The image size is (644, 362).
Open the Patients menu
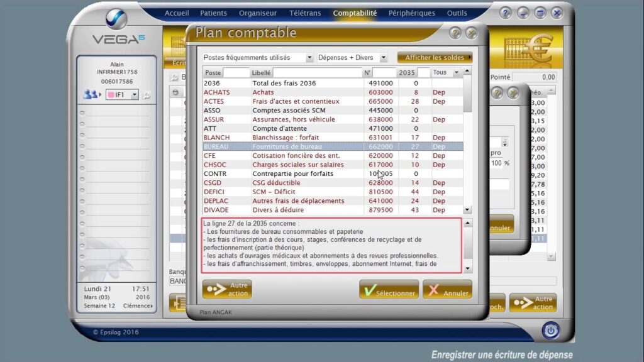point(213,12)
